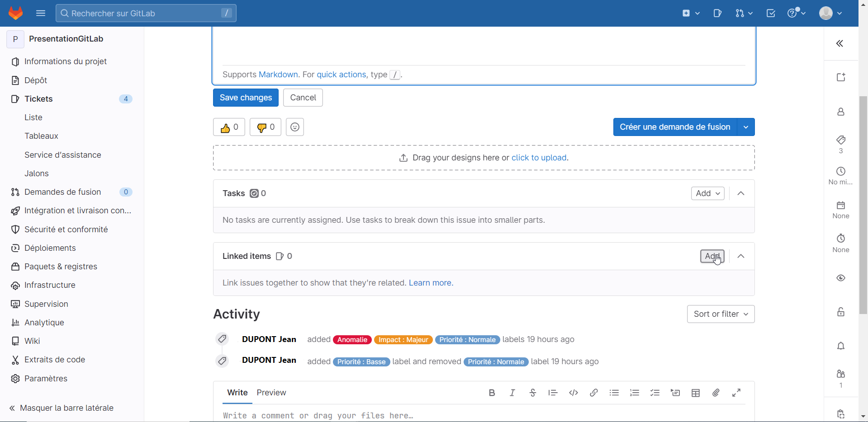Click the bold formatting icon
868x422 pixels.
click(492, 393)
